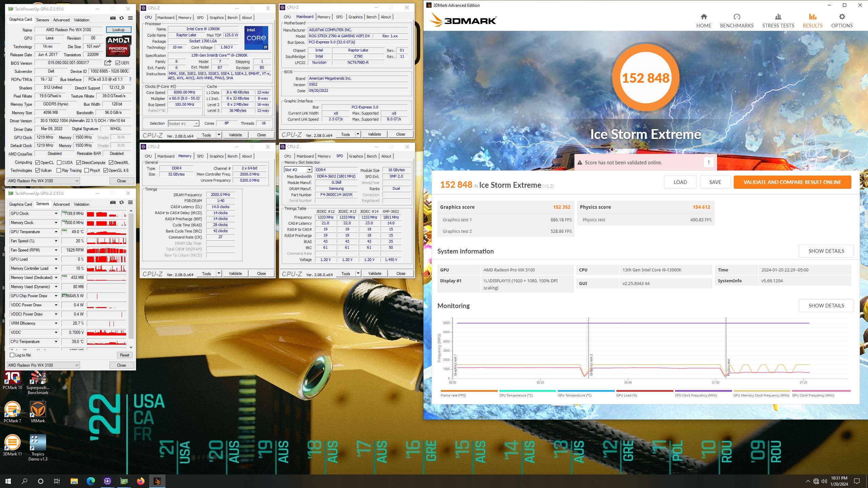The width and height of the screenshot is (868, 488).
Task: Click the LOAD button in 3DMark
Action: [680, 182]
